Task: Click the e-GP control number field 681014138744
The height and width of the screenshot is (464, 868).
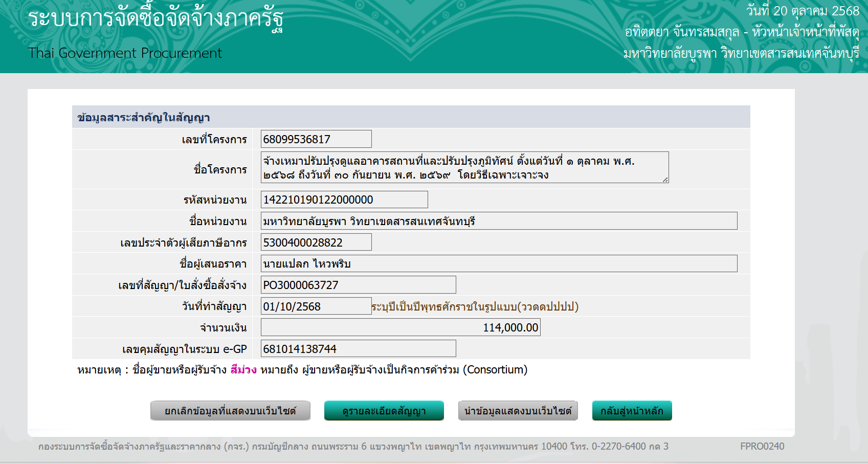Action: (x=358, y=349)
